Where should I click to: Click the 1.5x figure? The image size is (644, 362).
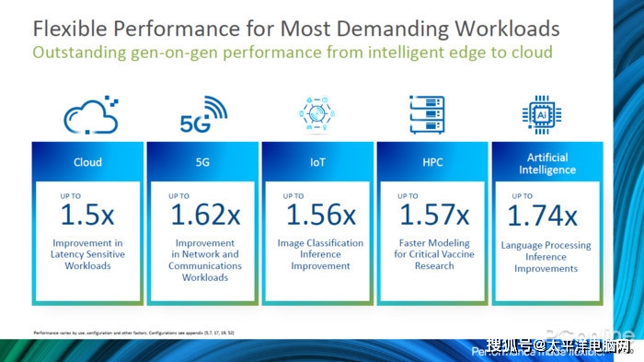87,215
